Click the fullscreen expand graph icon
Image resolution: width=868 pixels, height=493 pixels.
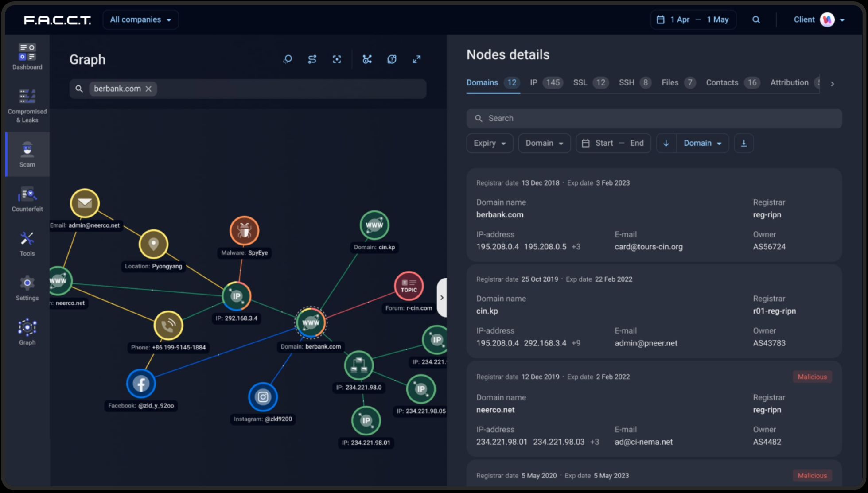[x=416, y=59]
